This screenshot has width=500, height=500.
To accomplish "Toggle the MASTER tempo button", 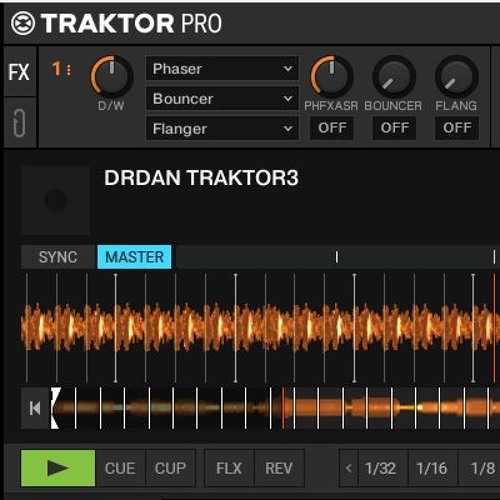I will tap(134, 257).
